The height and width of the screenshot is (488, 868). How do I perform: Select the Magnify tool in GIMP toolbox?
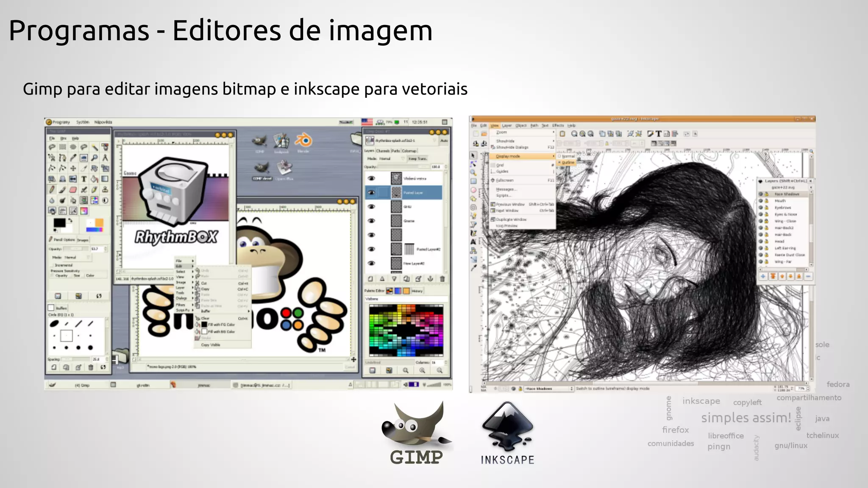point(94,158)
